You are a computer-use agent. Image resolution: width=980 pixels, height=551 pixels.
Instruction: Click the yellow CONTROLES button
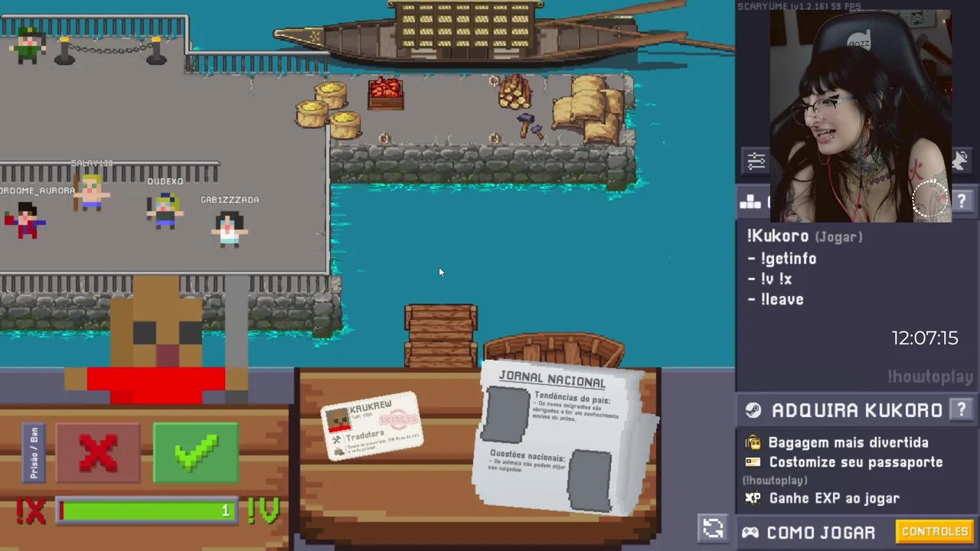(935, 531)
